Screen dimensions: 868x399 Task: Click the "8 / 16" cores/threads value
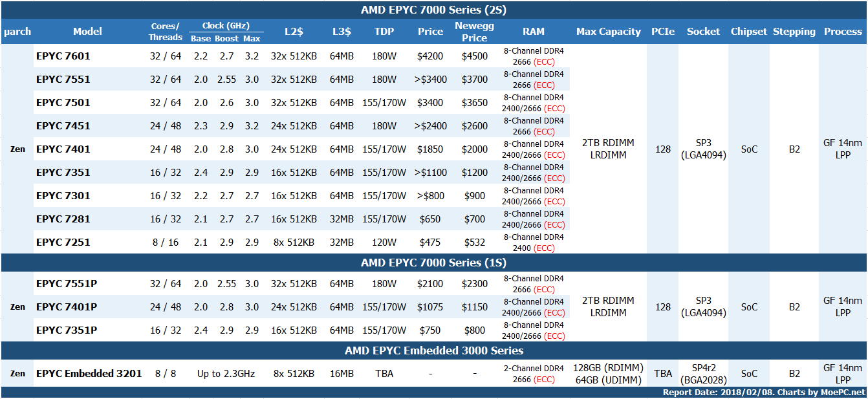166,243
